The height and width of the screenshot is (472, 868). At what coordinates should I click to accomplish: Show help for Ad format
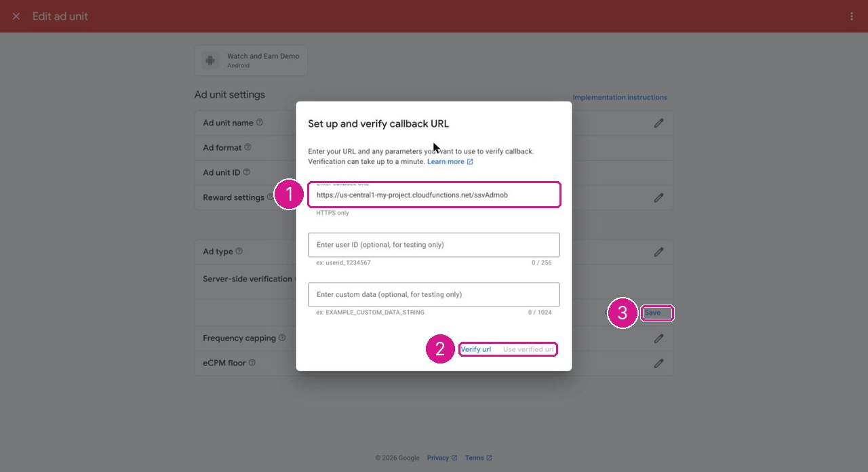248,147
